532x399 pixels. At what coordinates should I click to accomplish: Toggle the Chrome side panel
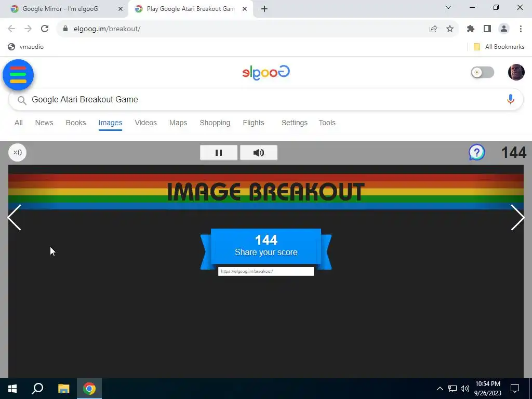coord(487,29)
